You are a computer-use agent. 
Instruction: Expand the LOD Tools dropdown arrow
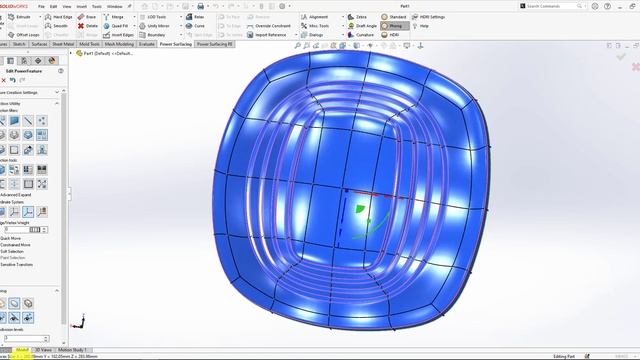pyautogui.click(x=181, y=17)
